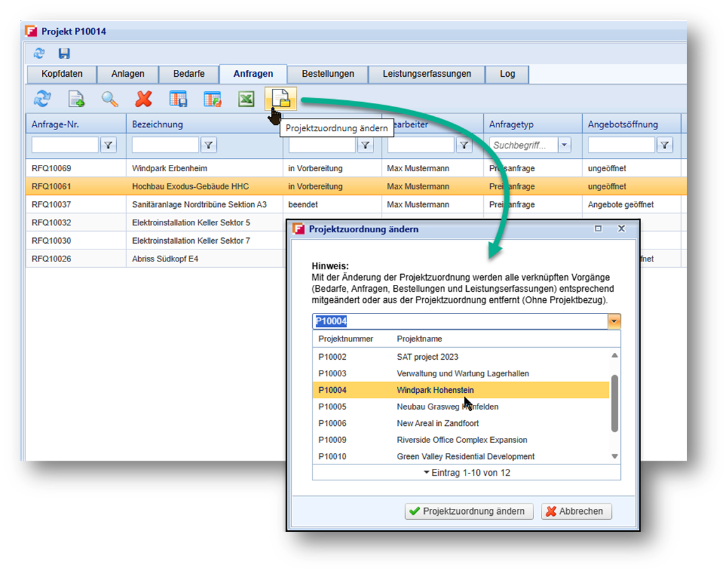
Task: Click the reset table layout icon
Action: [212, 98]
